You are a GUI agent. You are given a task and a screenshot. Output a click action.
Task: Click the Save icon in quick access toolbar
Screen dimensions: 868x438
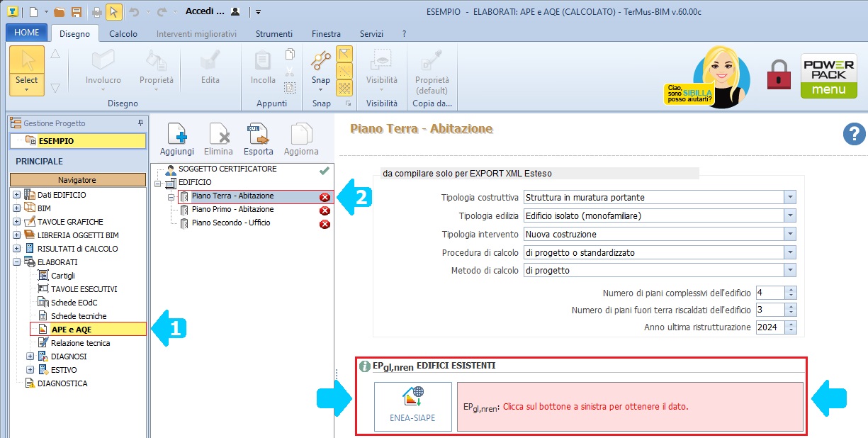pos(76,12)
